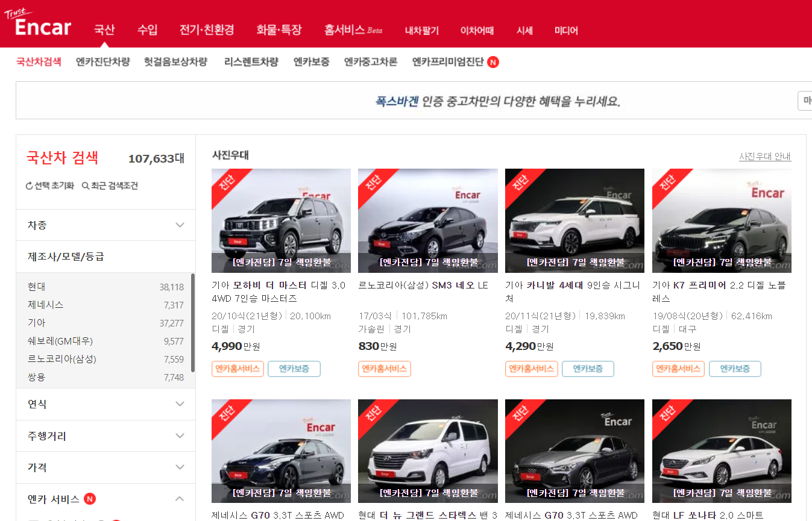
Task: Click the 최근 검색조건 link
Action: click(110, 186)
